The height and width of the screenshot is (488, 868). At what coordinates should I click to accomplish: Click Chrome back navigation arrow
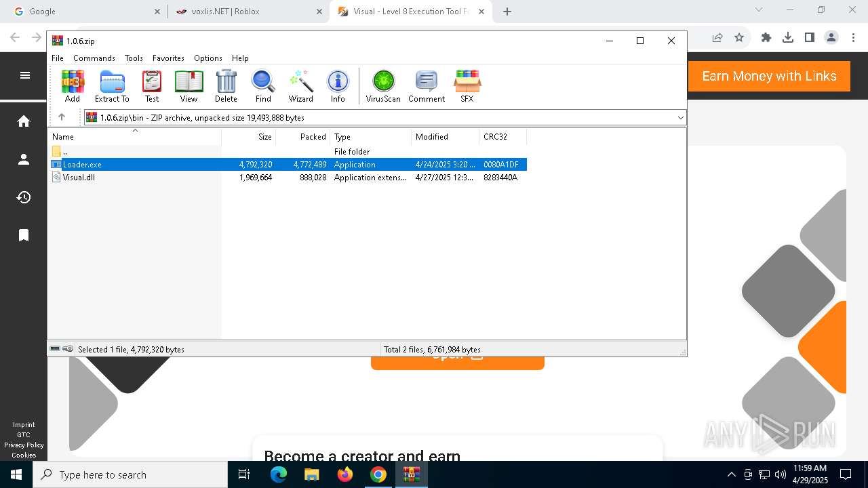pyautogui.click(x=15, y=38)
